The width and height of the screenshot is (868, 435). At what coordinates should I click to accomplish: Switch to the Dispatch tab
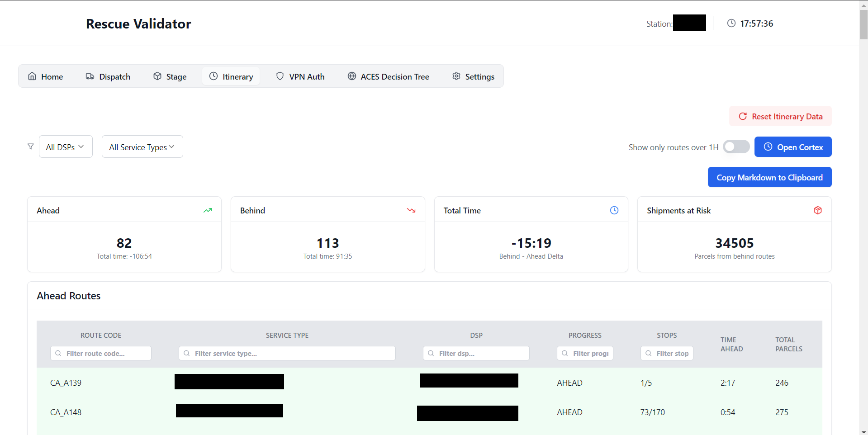(x=108, y=76)
